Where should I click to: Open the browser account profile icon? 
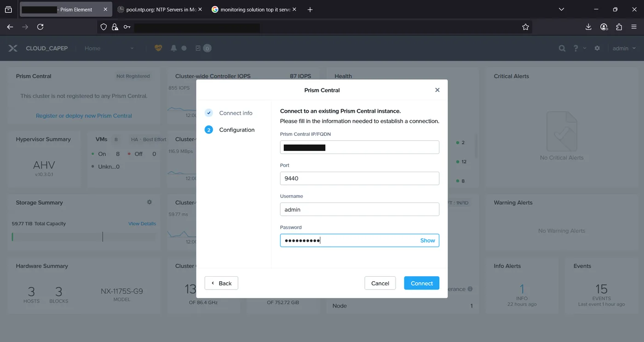coord(604,27)
